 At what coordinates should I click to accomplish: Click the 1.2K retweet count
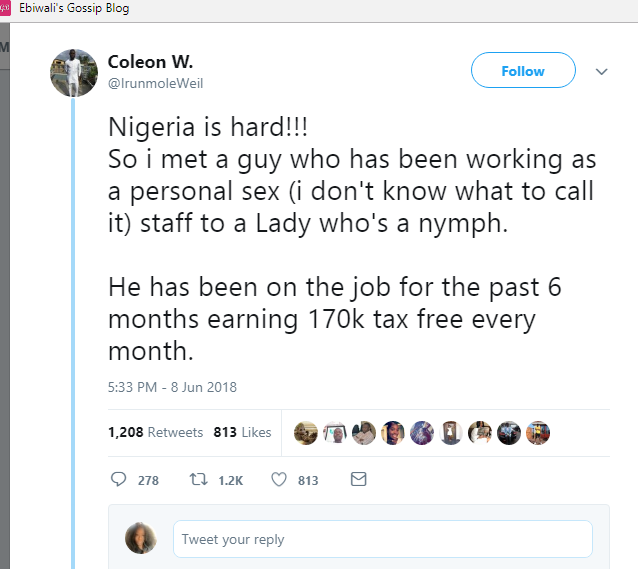230,481
